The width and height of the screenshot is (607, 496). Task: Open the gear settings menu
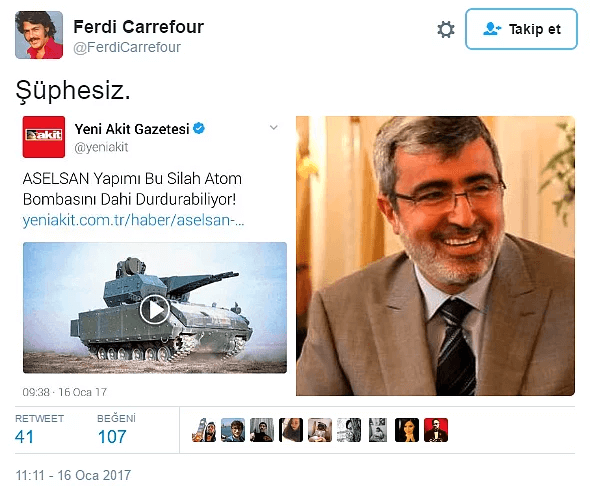coord(446,30)
